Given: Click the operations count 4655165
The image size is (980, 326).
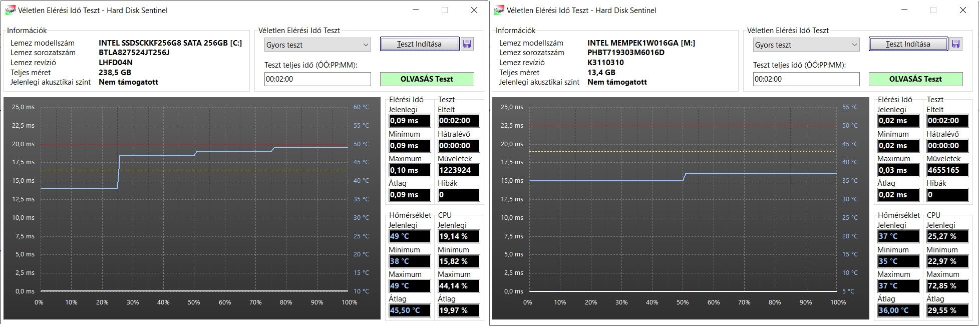Looking at the screenshot, I should click(947, 170).
